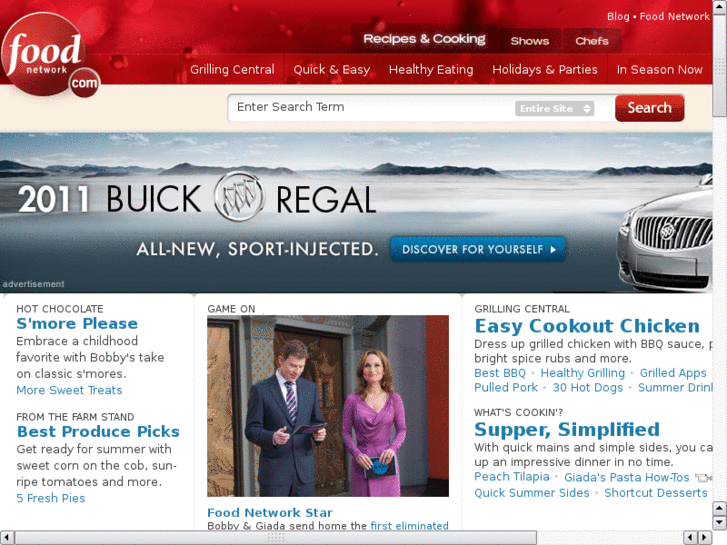Open Holidays & Parties menu item
The height and width of the screenshot is (545, 727).
point(545,70)
